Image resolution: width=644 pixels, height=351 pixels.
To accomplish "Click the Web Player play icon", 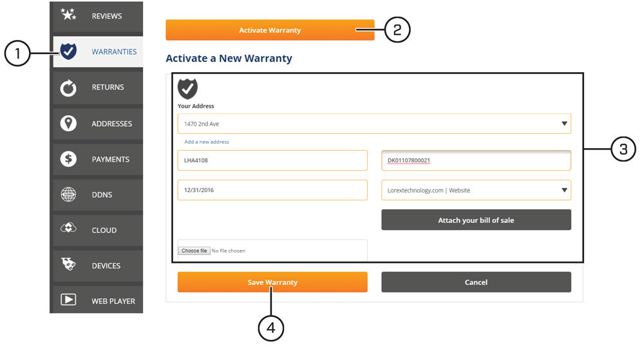I will click(x=68, y=299).
